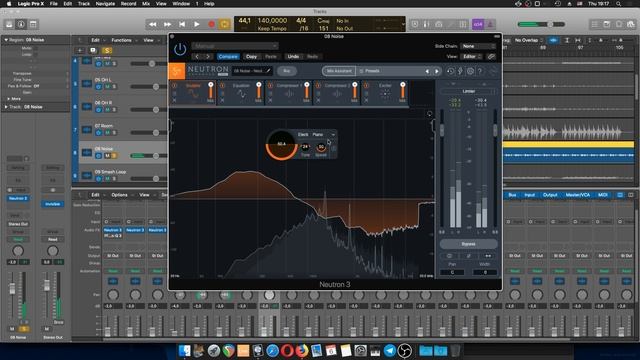Viewport: 640px width, 360px height.
Task: Click the Compare button
Action: pos(228,56)
